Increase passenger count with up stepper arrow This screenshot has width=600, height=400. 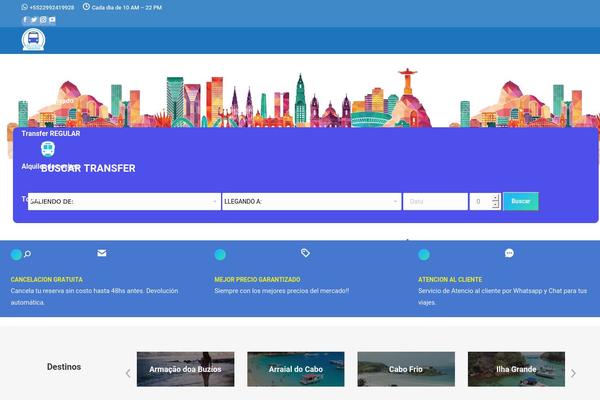(496, 198)
